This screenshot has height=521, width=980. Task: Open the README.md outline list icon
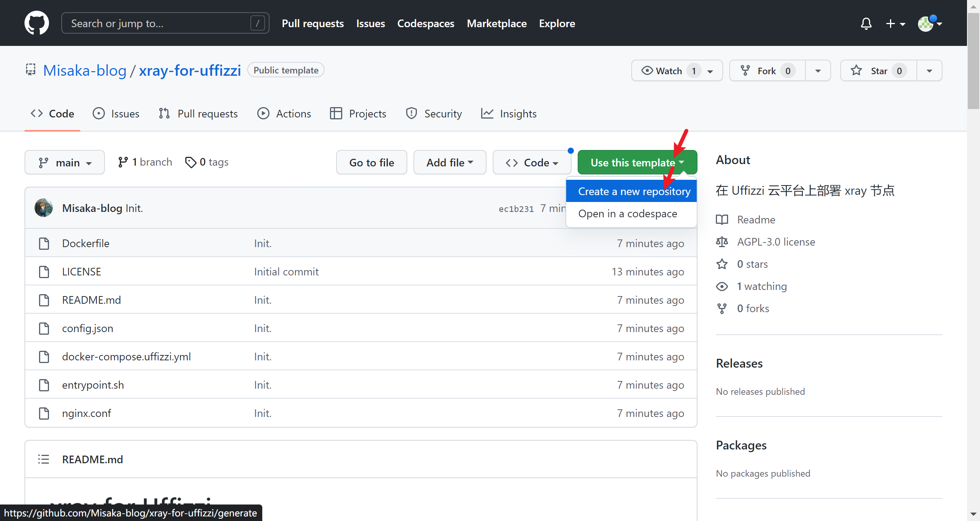[44, 459]
